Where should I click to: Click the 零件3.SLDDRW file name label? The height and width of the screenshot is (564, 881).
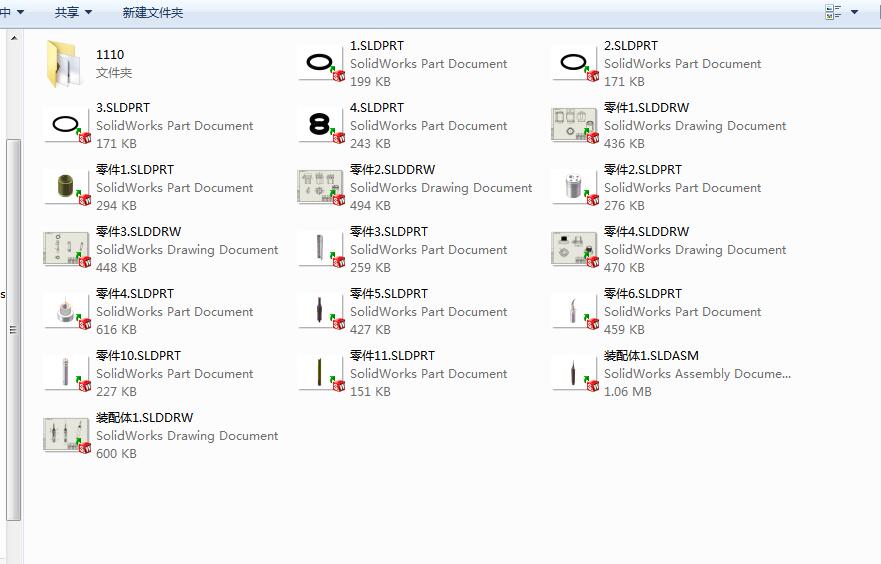138,231
